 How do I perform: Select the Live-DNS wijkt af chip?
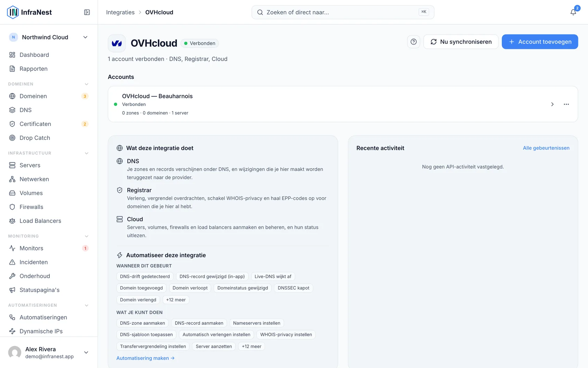pos(273,277)
